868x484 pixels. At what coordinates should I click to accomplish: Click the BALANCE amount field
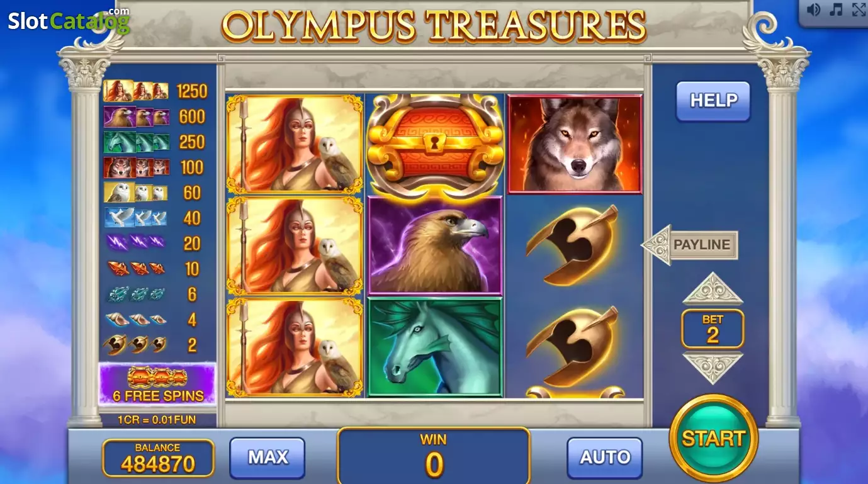pos(158,458)
